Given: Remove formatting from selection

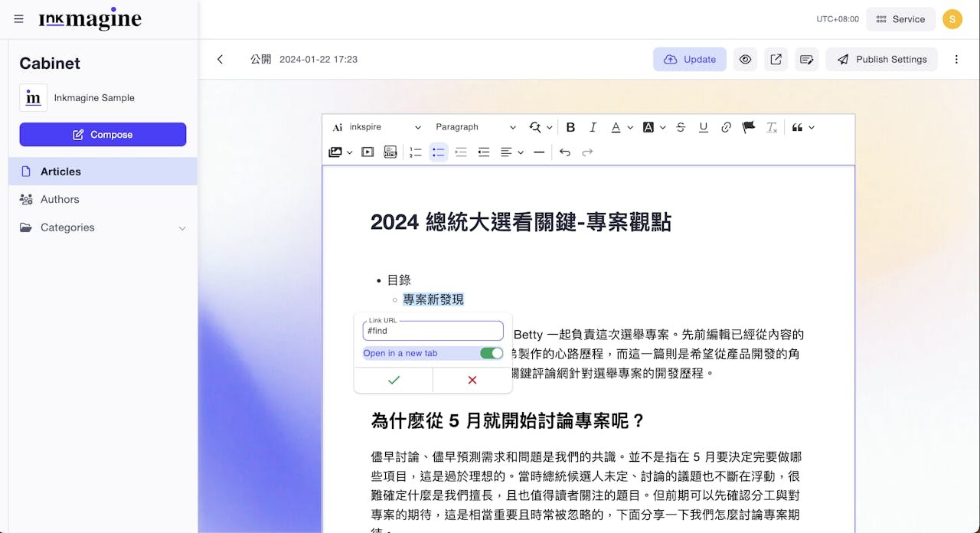Looking at the screenshot, I should (x=772, y=127).
